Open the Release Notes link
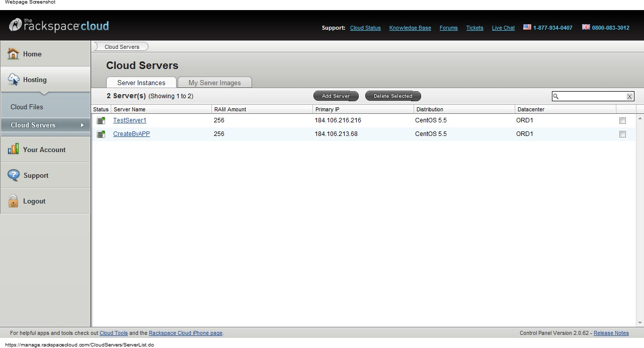This screenshot has height=348, width=644. (611, 333)
